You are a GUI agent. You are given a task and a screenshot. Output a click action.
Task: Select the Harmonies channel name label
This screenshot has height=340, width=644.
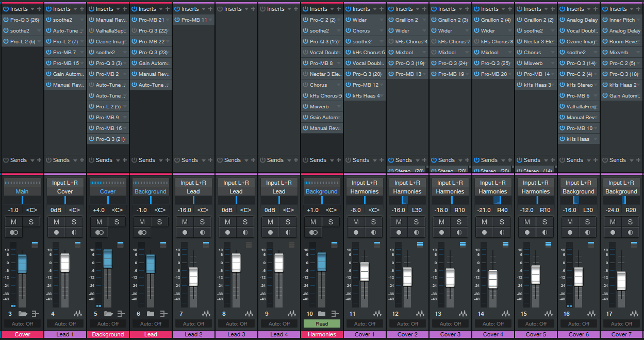coord(322,334)
